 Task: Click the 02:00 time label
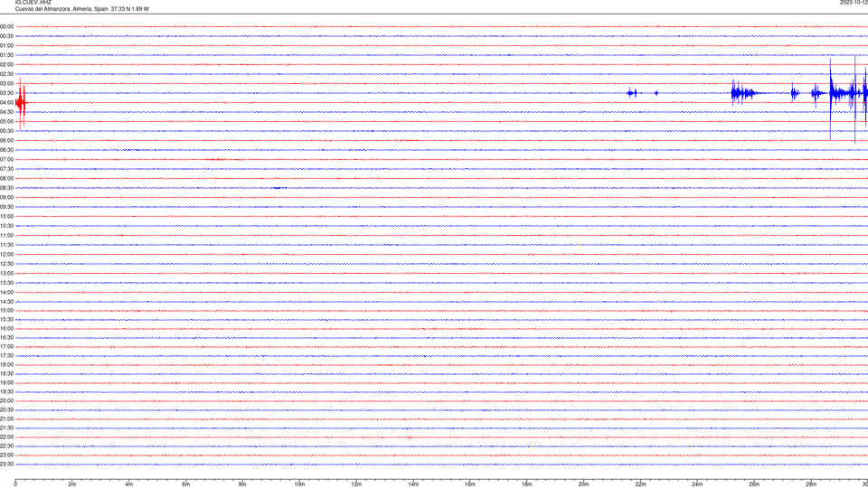point(6,64)
